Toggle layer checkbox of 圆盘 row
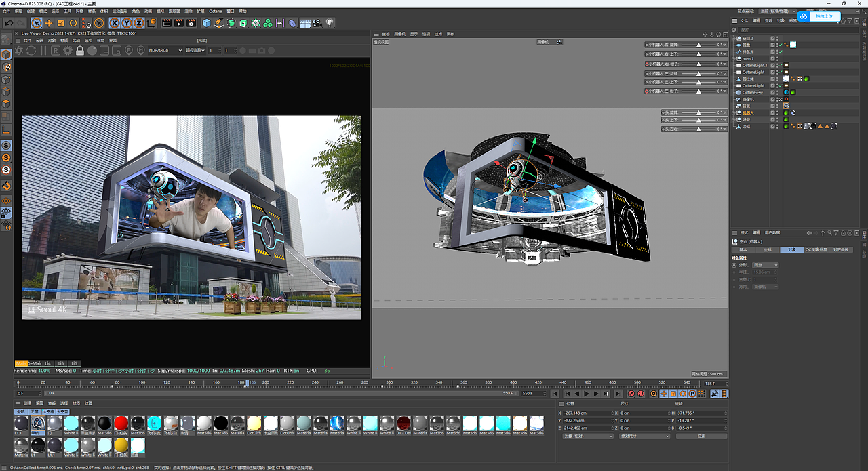The image size is (868, 471). click(773, 45)
